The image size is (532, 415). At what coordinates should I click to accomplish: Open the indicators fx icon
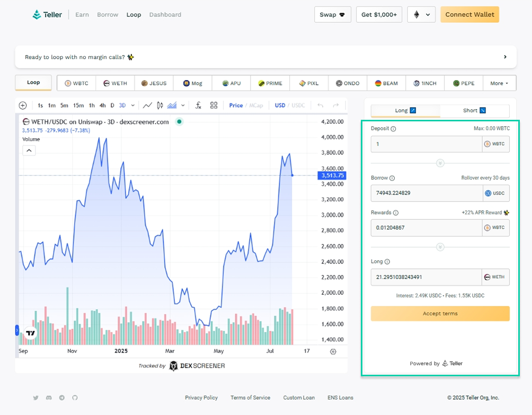[199, 105]
